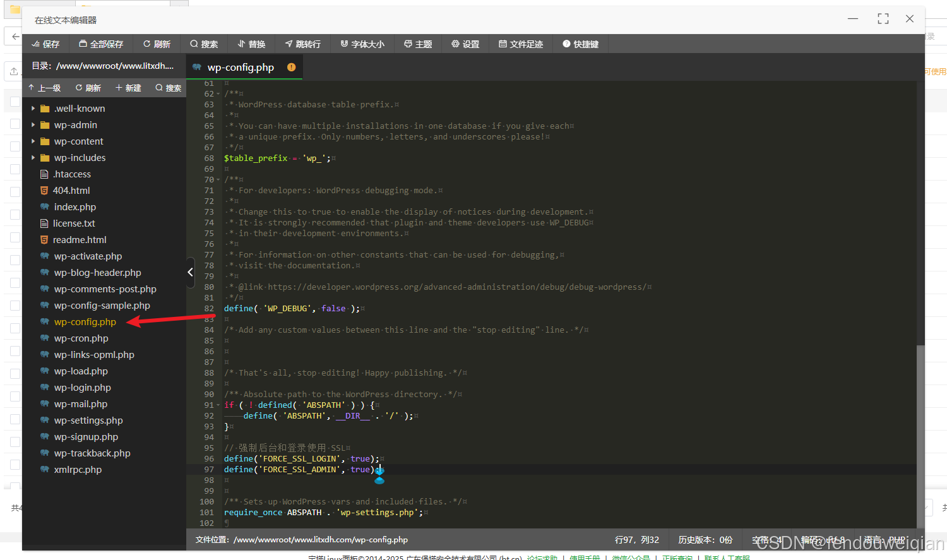
Task: Fold the comment block at line 62
Action: [x=218, y=94]
